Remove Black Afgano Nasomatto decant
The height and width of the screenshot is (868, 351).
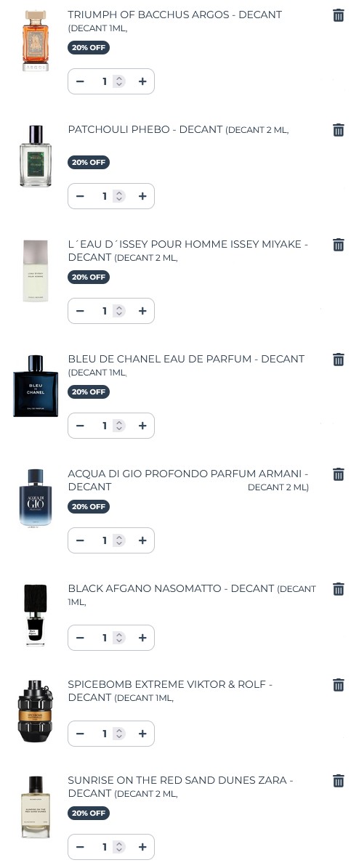338,589
